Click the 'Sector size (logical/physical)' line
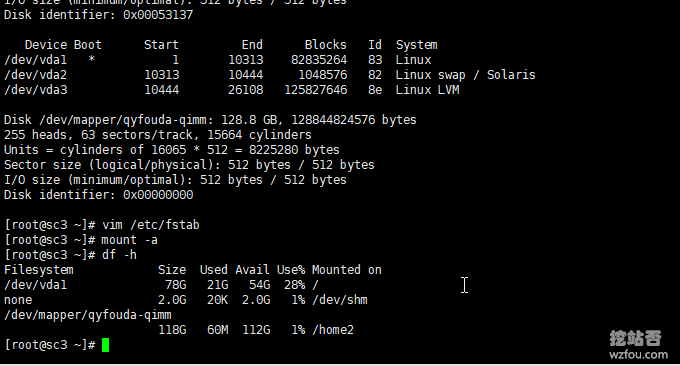 189,165
